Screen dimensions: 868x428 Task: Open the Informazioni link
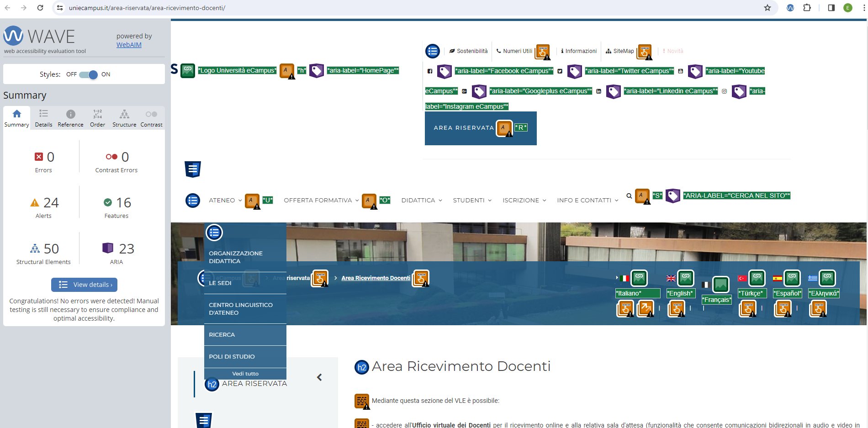point(579,51)
